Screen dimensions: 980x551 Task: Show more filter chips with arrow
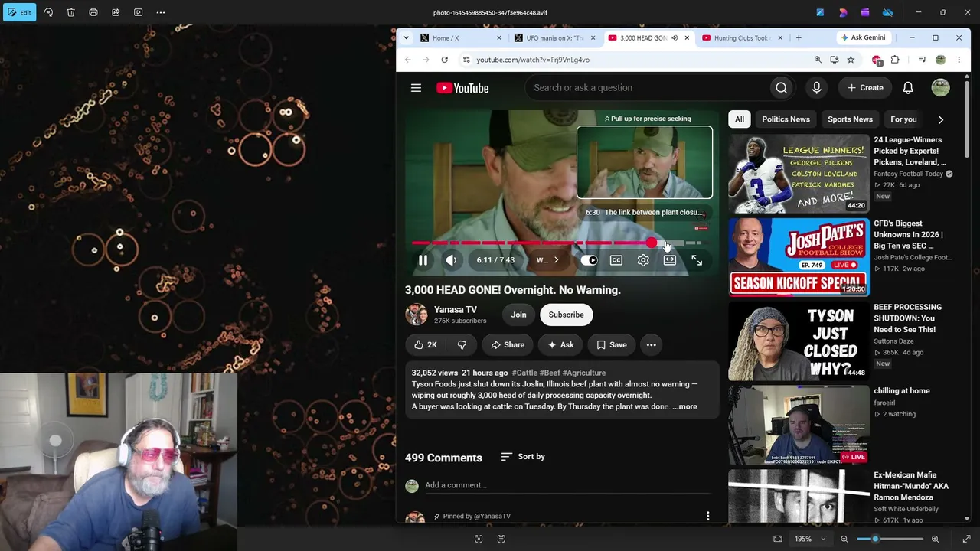(x=940, y=119)
